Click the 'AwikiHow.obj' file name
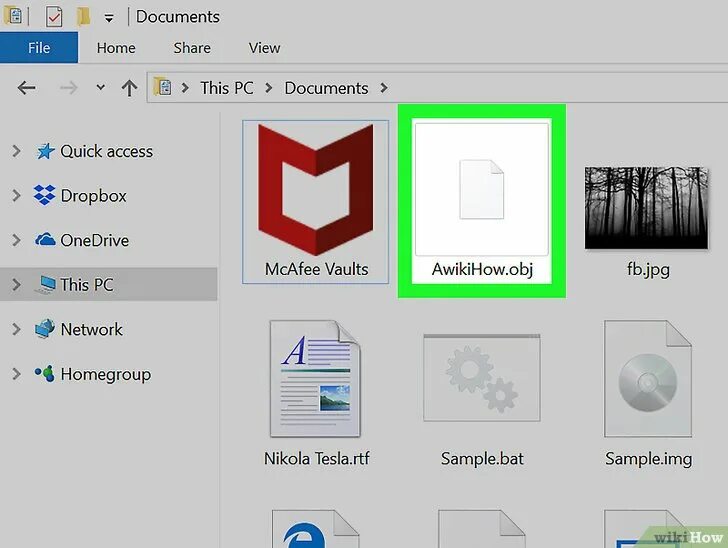Image resolution: width=728 pixels, height=548 pixels. pyautogui.click(x=482, y=269)
